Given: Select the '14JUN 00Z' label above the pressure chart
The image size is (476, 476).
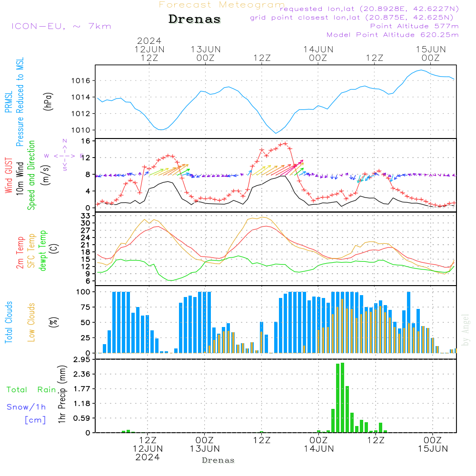Looking at the screenshot, I should [318, 53].
